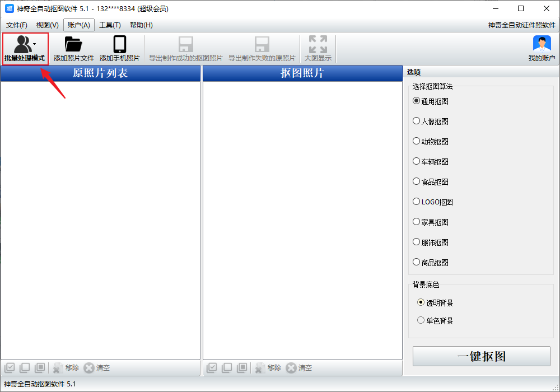
Task: Click 移除 under the 抠图照片 panel
Action: coord(268,368)
